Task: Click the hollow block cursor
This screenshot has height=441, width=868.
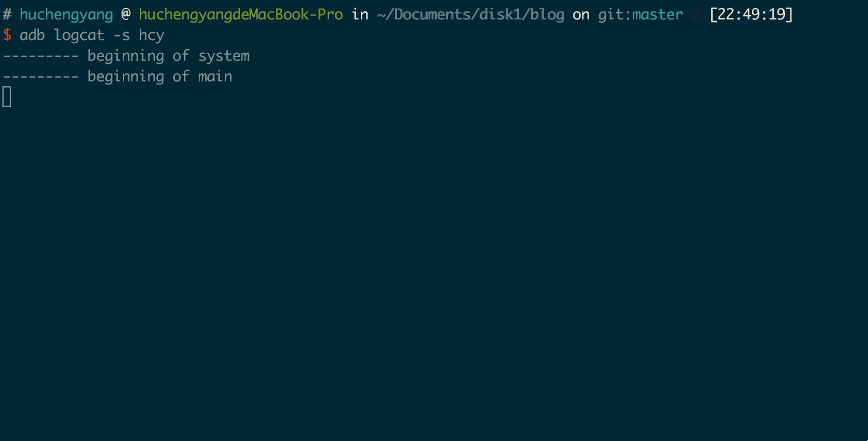Action: coord(7,97)
